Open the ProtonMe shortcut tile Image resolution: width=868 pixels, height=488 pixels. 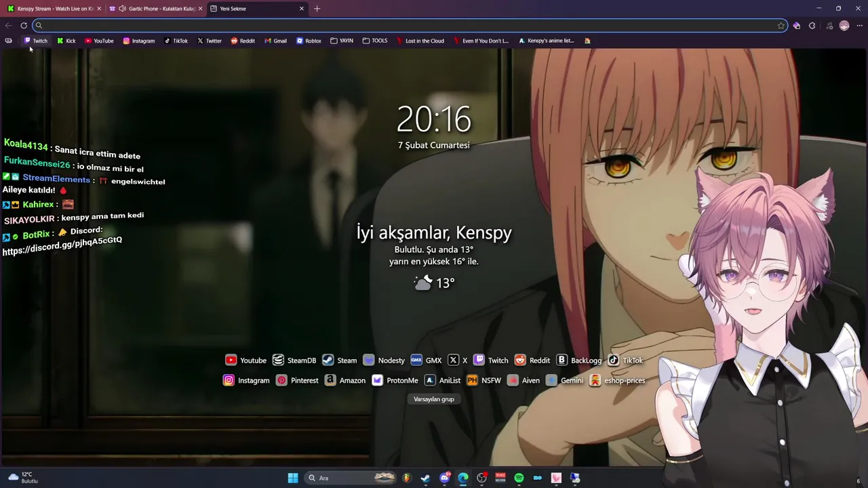coord(395,381)
